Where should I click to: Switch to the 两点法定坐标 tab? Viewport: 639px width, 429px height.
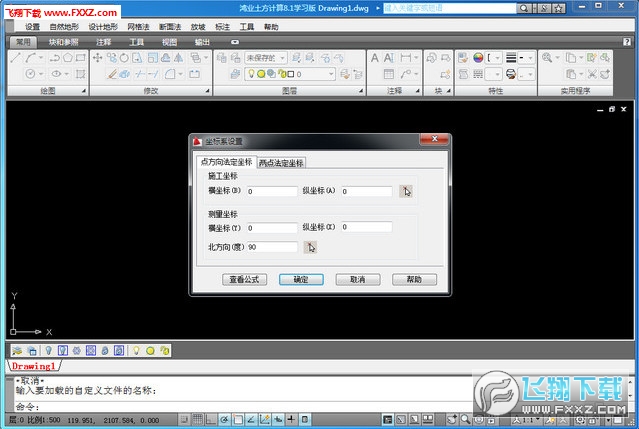281,163
